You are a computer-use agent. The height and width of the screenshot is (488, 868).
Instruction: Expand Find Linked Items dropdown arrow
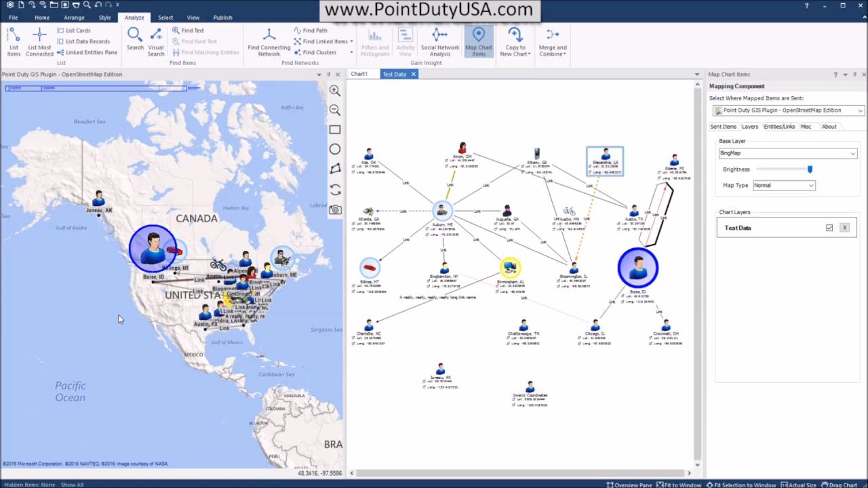(351, 41)
